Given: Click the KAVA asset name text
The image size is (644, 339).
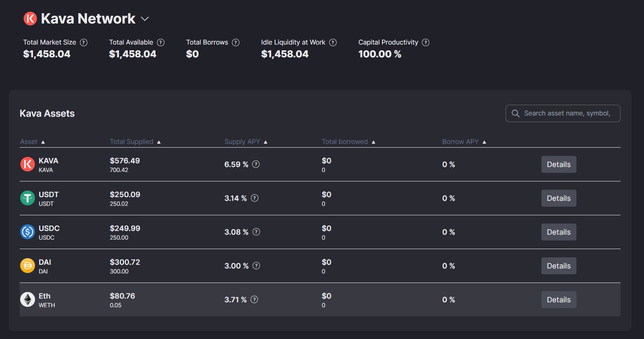Looking at the screenshot, I should click(x=49, y=160).
